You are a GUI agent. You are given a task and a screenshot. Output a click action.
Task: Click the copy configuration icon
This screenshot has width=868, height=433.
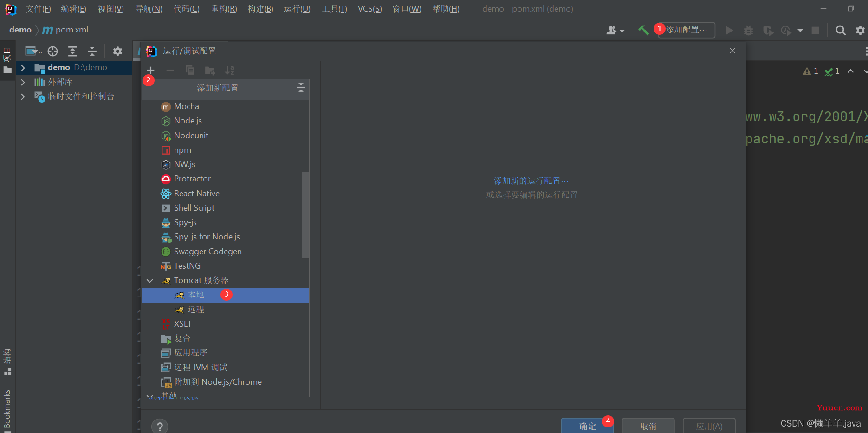190,71
